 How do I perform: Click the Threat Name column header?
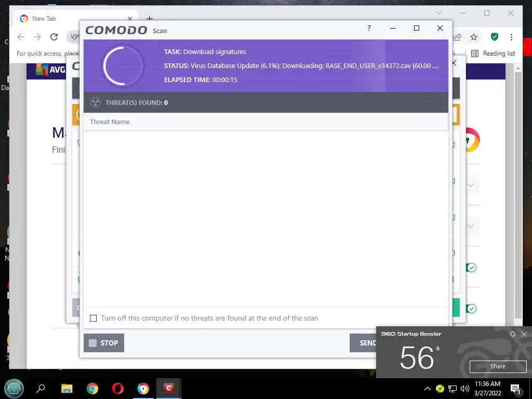click(110, 122)
